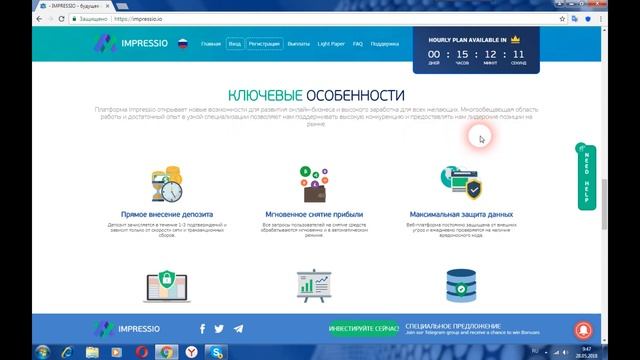
Task: Click the address bar showing impressio.io
Action: pos(314,19)
